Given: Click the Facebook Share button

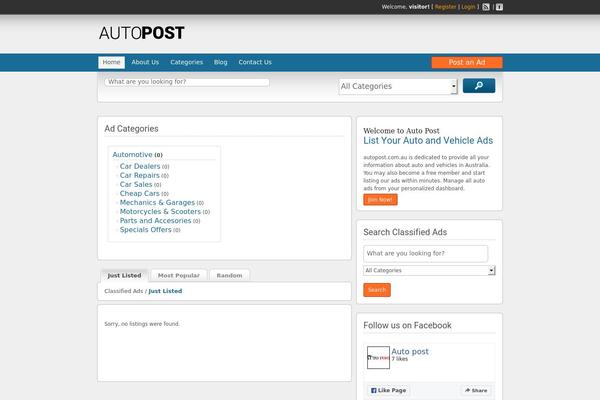Looking at the screenshot, I should (476, 390).
